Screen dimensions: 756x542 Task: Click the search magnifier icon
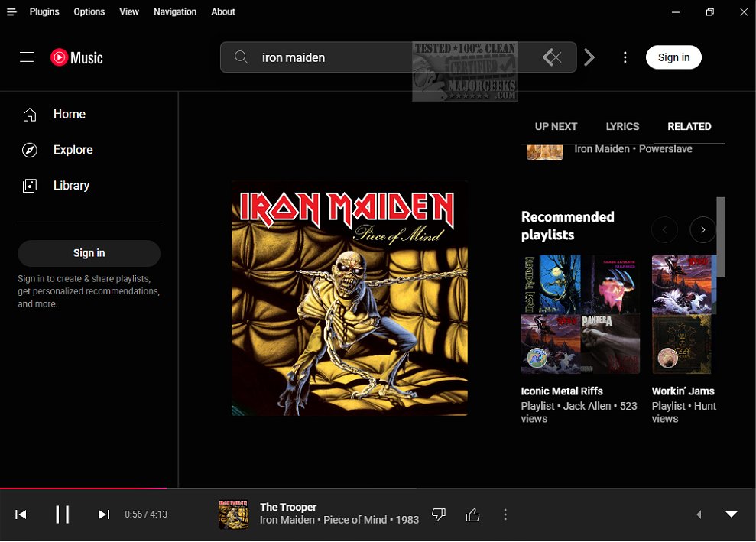click(241, 57)
